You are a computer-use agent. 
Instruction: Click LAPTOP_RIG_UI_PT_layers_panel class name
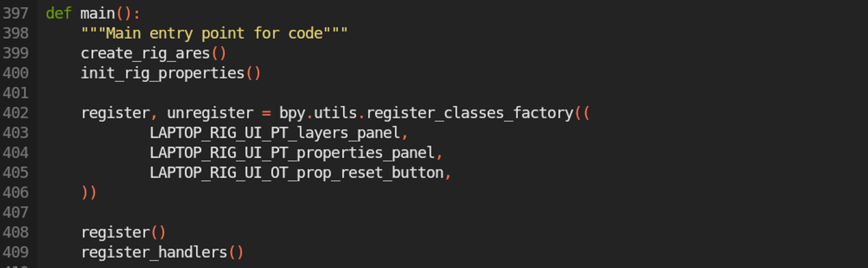(x=275, y=133)
